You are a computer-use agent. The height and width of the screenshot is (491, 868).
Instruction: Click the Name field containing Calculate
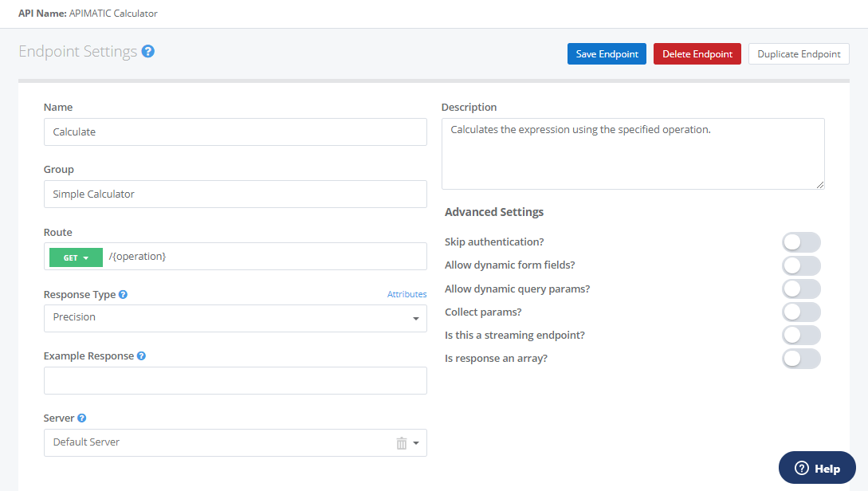[235, 132]
